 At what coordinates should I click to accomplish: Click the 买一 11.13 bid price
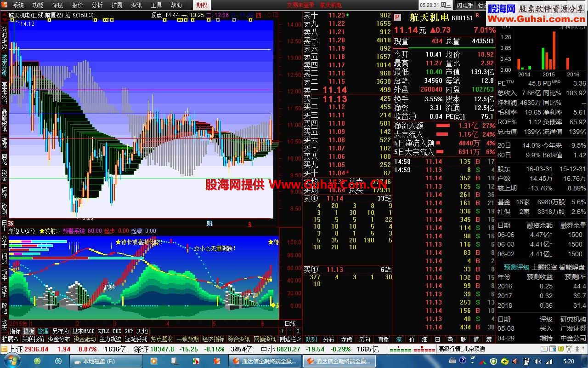click(335, 99)
